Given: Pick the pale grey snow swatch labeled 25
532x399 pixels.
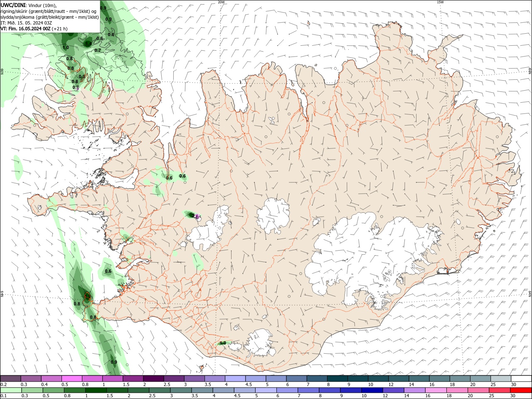Looking at the screenshot, I should (x=500, y=379).
